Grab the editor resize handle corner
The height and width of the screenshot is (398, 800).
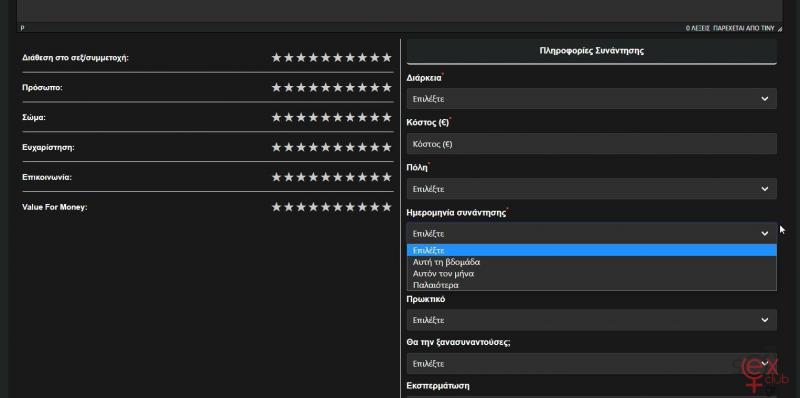coord(780,29)
